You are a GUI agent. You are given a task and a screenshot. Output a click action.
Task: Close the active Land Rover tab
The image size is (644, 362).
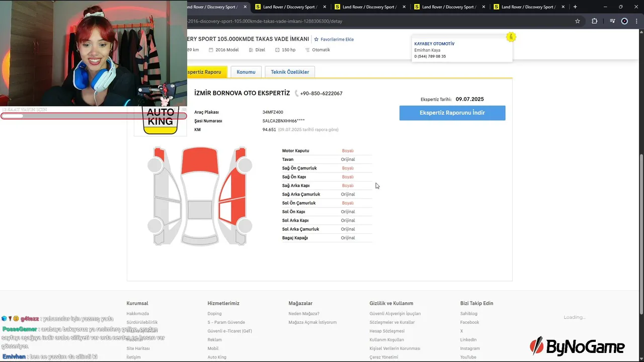point(245,7)
